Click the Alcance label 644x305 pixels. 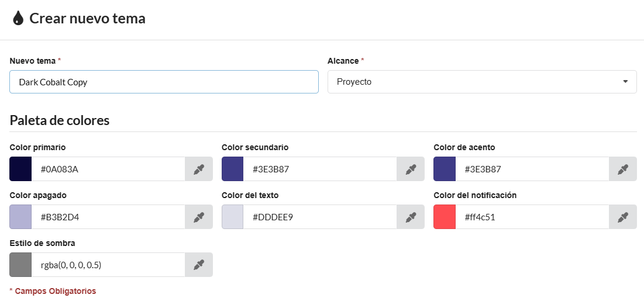click(x=343, y=61)
